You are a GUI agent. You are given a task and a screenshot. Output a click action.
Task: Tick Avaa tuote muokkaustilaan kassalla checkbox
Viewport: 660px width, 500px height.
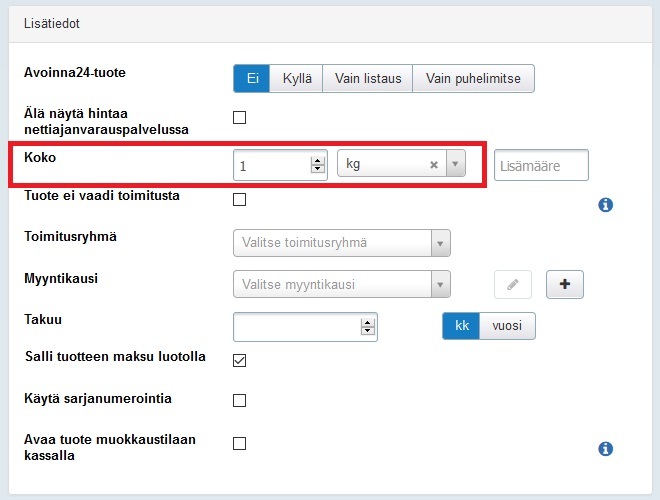(x=239, y=443)
